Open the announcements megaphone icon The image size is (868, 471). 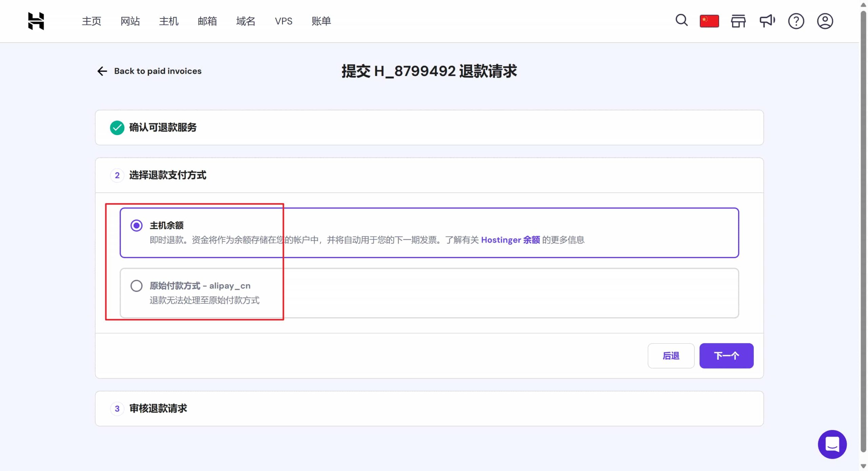(x=767, y=21)
